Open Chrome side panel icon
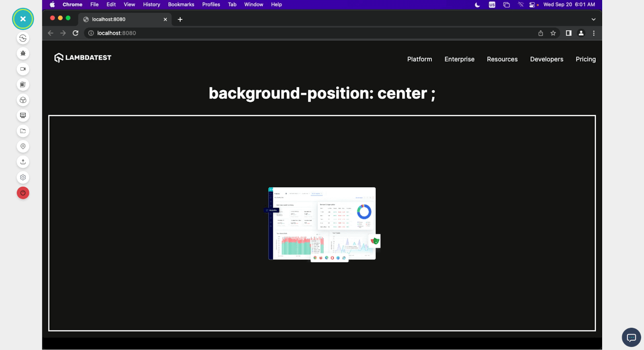The image size is (644, 350). [568, 33]
